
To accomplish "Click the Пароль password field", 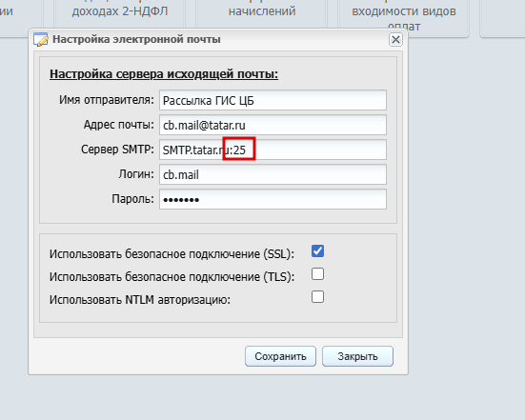I will coord(273,199).
